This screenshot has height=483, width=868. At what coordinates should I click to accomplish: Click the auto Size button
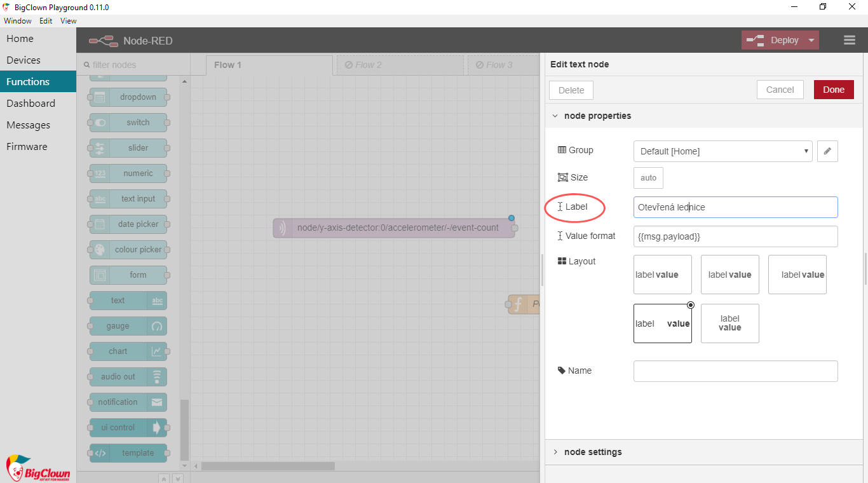648,178
